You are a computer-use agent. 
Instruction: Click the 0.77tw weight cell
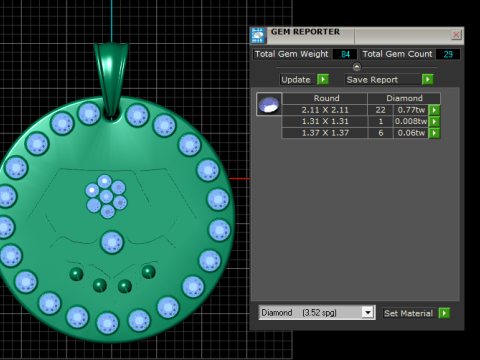click(411, 110)
